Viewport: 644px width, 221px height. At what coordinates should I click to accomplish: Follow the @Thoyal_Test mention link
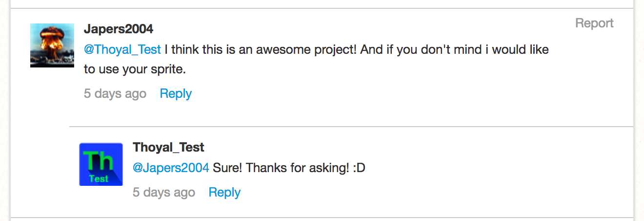point(122,50)
